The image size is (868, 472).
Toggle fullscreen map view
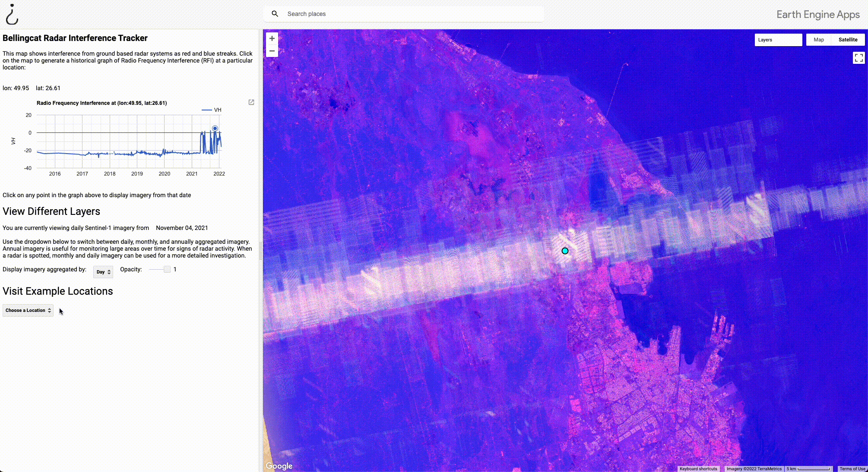[x=858, y=58]
